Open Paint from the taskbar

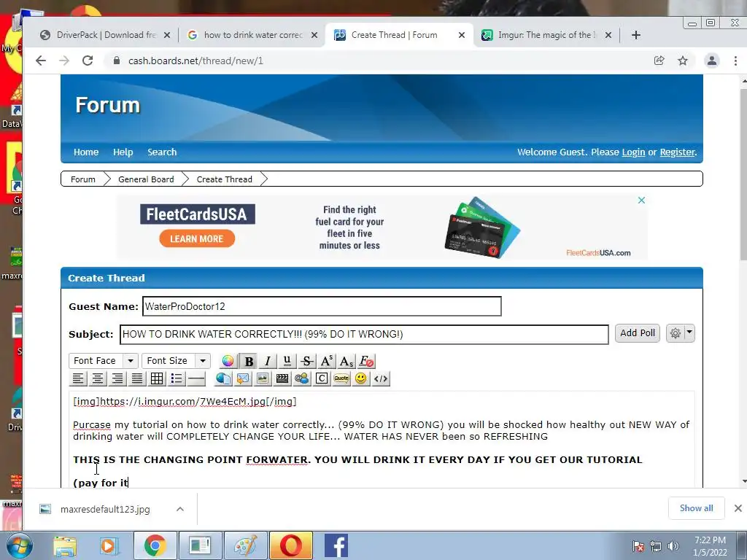pyautogui.click(x=246, y=545)
